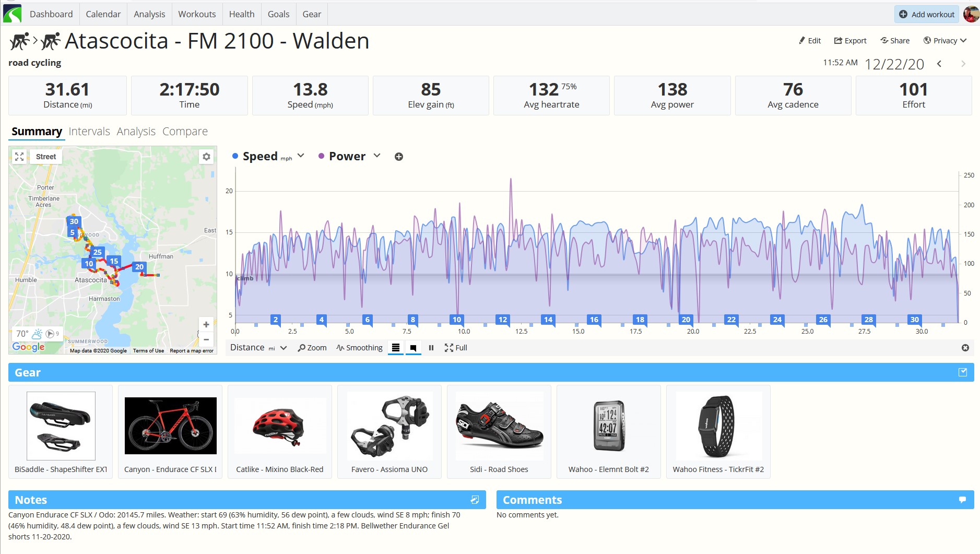Click the mile 15 marker on map
The width and height of the screenshot is (980, 554).
114,261
